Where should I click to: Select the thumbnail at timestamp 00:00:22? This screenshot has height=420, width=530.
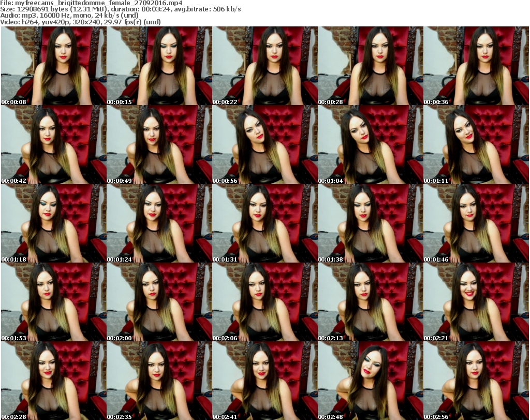pyautogui.click(x=264, y=66)
